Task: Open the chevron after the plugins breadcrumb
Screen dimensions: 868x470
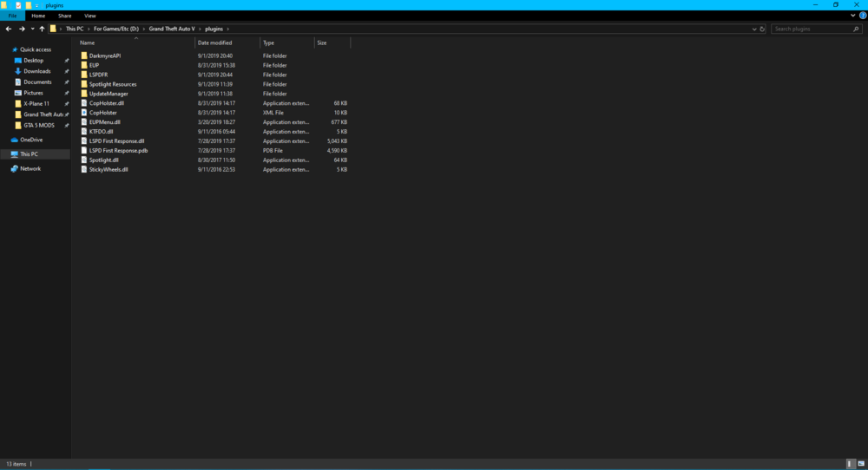Action: pos(227,29)
